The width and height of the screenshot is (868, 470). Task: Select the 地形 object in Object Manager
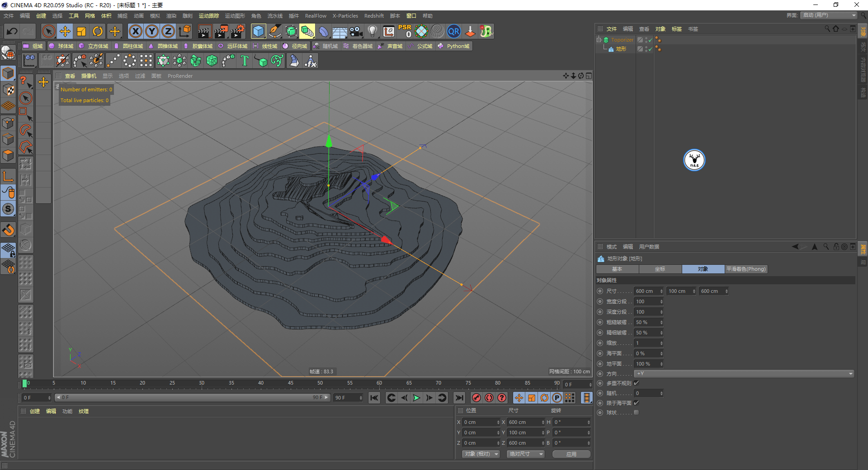coord(621,49)
